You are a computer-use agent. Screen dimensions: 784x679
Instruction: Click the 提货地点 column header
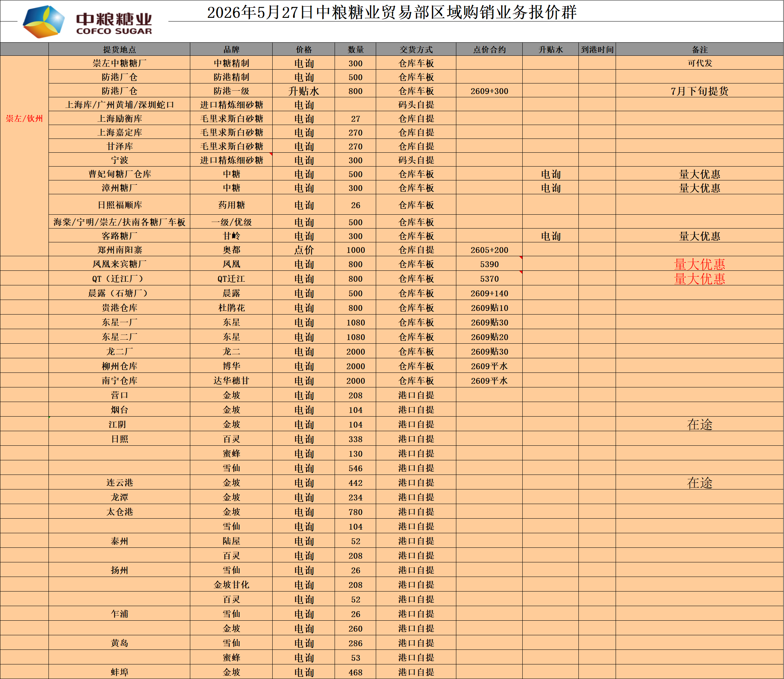pyautogui.click(x=119, y=49)
